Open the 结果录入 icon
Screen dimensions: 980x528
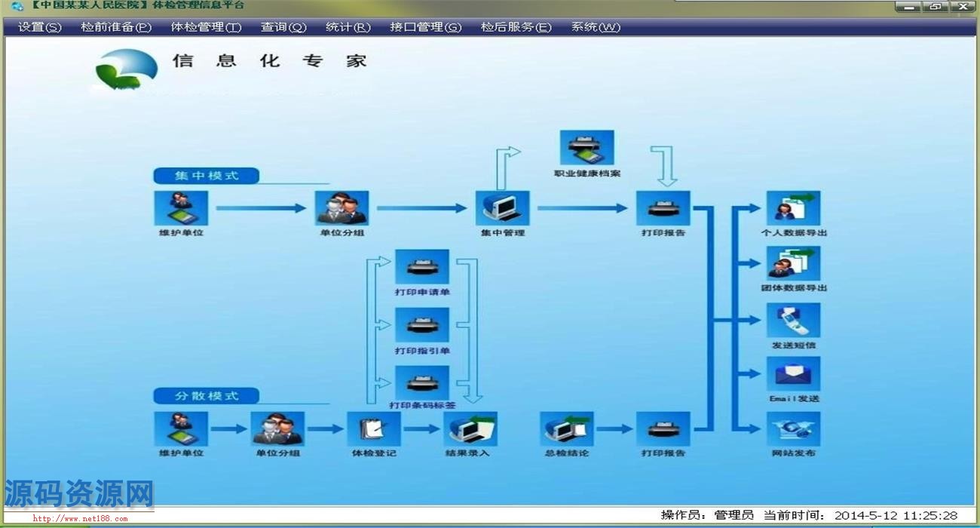470,428
